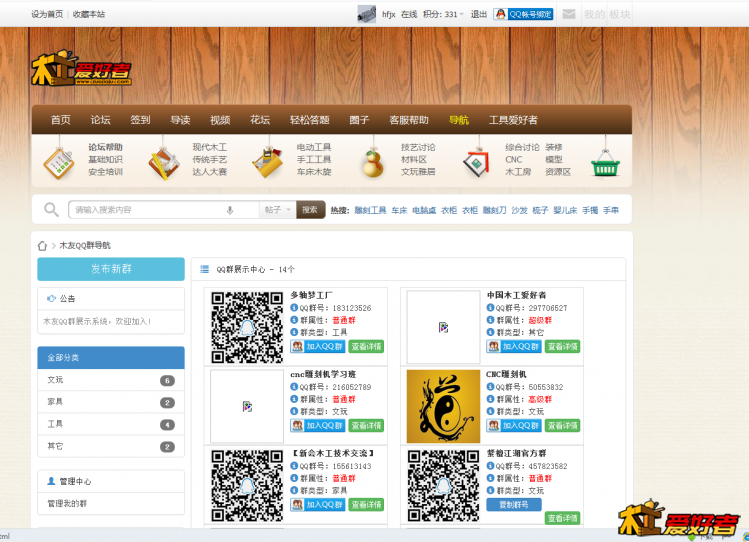Open broken image of 中国木工爱好者 group

coord(443,327)
